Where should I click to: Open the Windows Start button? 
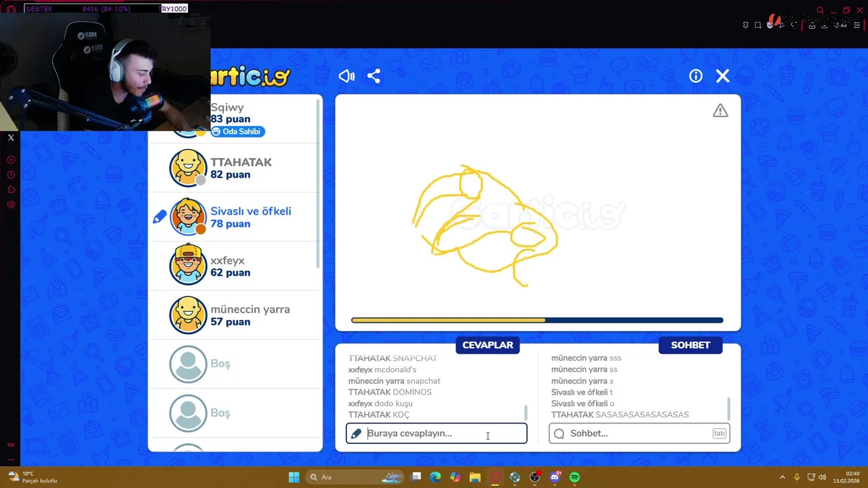(x=294, y=477)
